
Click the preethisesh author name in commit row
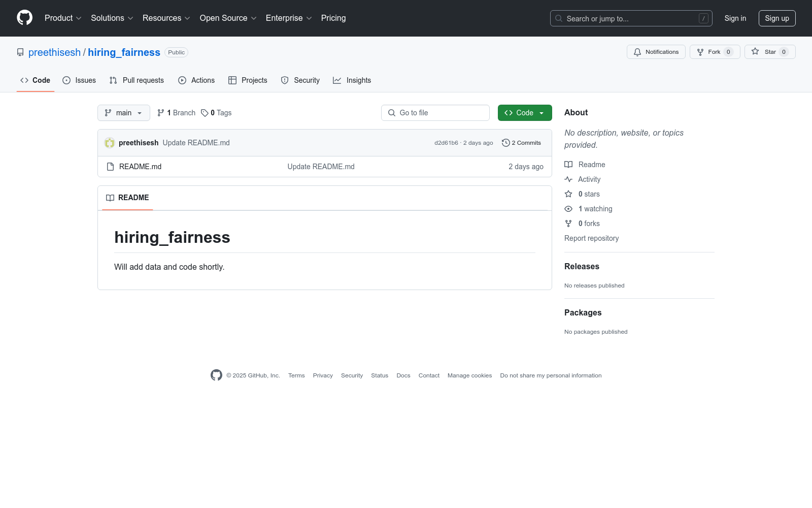click(139, 143)
